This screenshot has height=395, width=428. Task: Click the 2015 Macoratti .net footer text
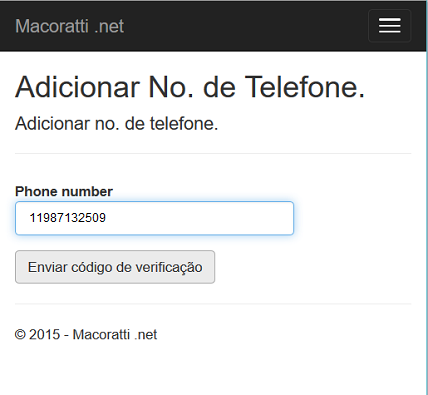pos(86,334)
